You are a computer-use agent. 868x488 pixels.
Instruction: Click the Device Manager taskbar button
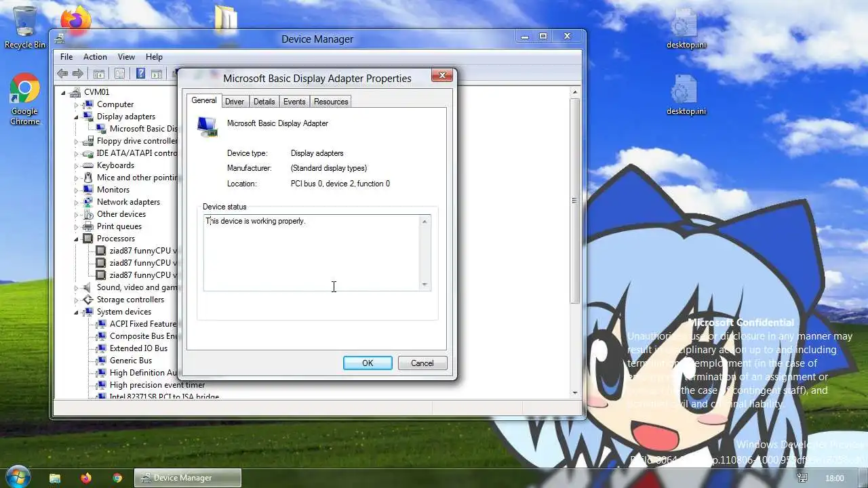tap(188, 478)
